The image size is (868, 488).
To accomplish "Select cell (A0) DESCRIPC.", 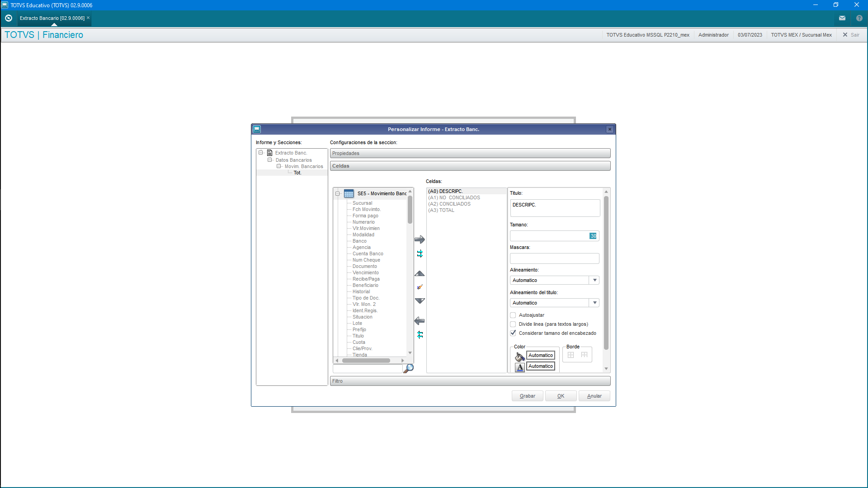I will pyautogui.click(x=445, y=191).
